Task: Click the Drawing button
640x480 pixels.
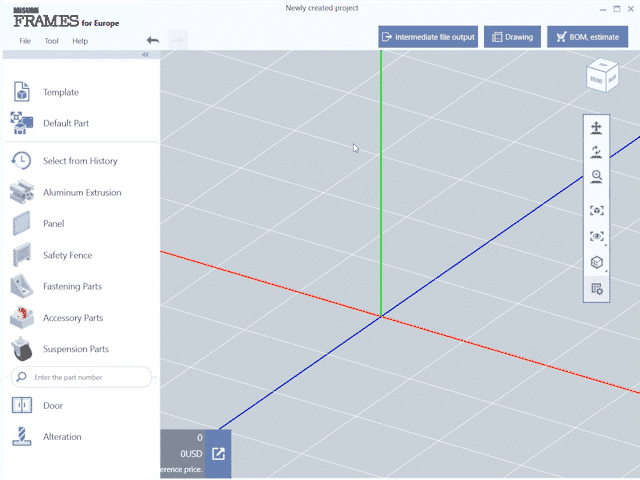Action: point(512,37)
